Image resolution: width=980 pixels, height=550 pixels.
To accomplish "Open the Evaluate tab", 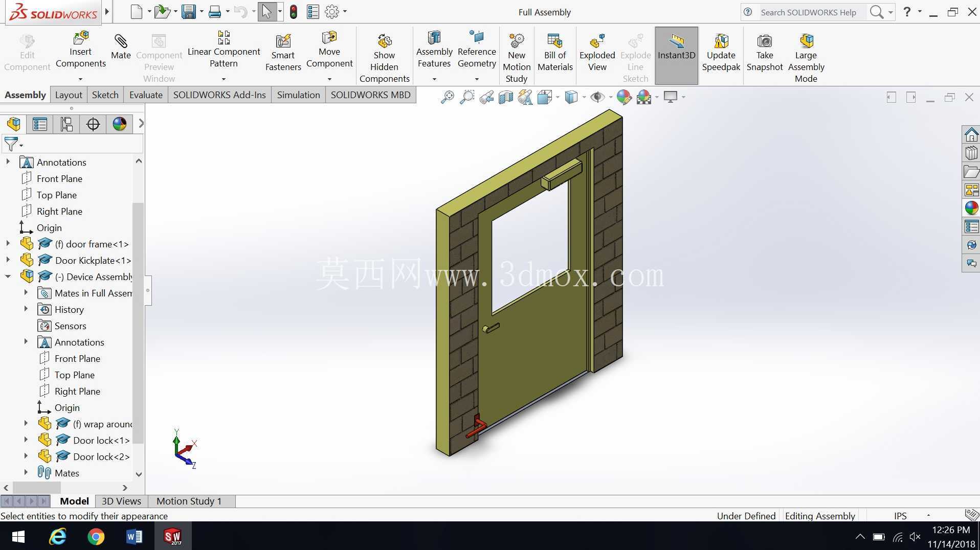I will pos(146,95).
